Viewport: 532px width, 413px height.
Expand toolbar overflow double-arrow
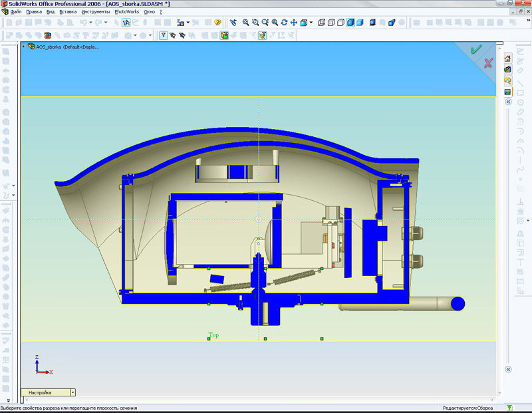click(x=528, y=21)
